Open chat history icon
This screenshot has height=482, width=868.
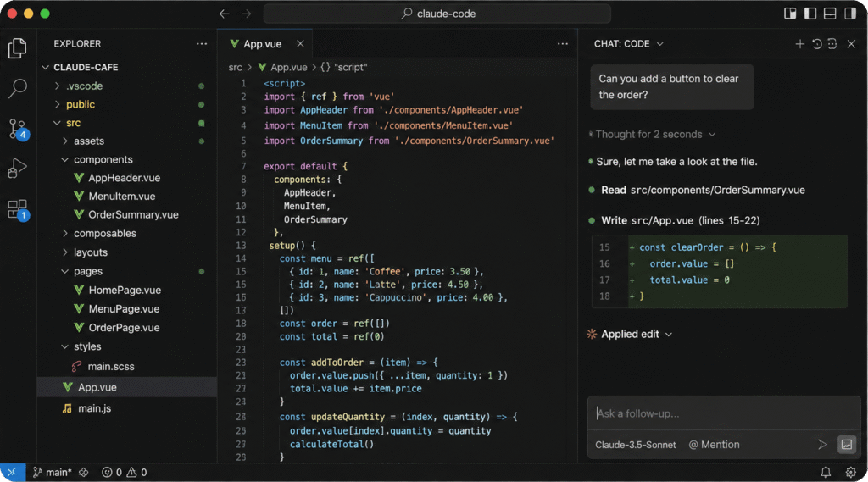point(816,44)
